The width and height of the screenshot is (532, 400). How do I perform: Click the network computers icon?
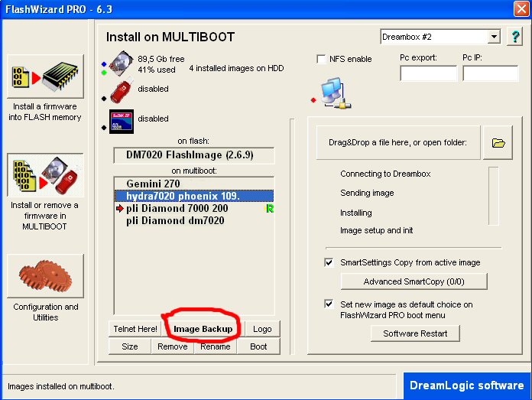[x=336, y=93]
